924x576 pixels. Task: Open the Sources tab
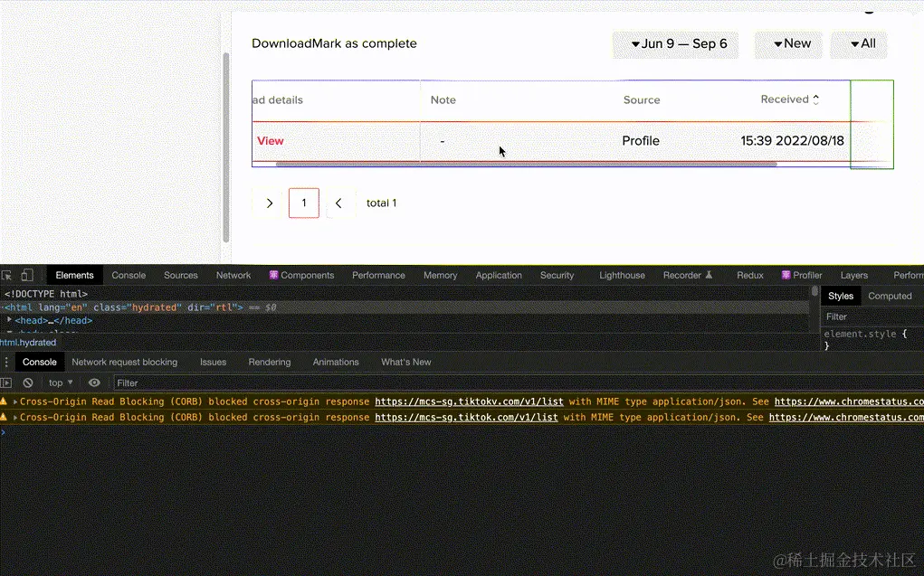(181, 275)
